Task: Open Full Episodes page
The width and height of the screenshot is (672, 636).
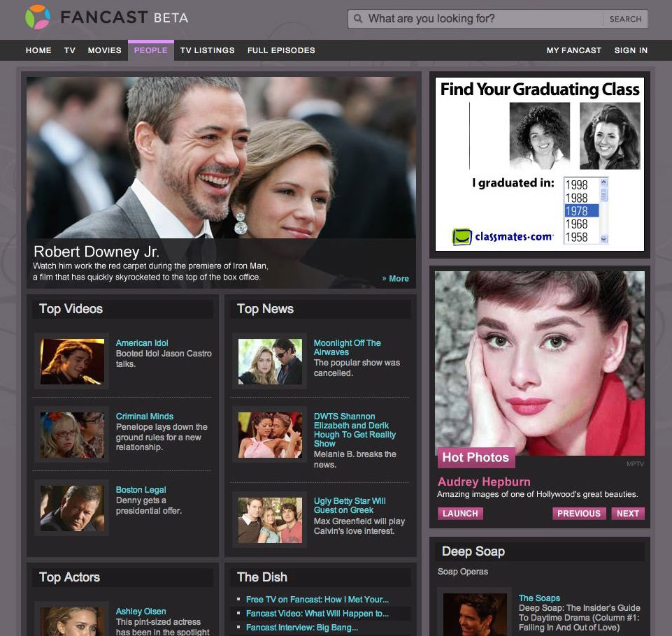Action: (281, 50)
